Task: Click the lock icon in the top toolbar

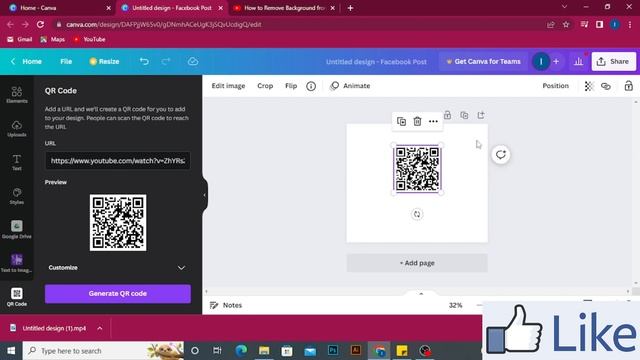Action: pyautogui.click(x=629, y=86)
